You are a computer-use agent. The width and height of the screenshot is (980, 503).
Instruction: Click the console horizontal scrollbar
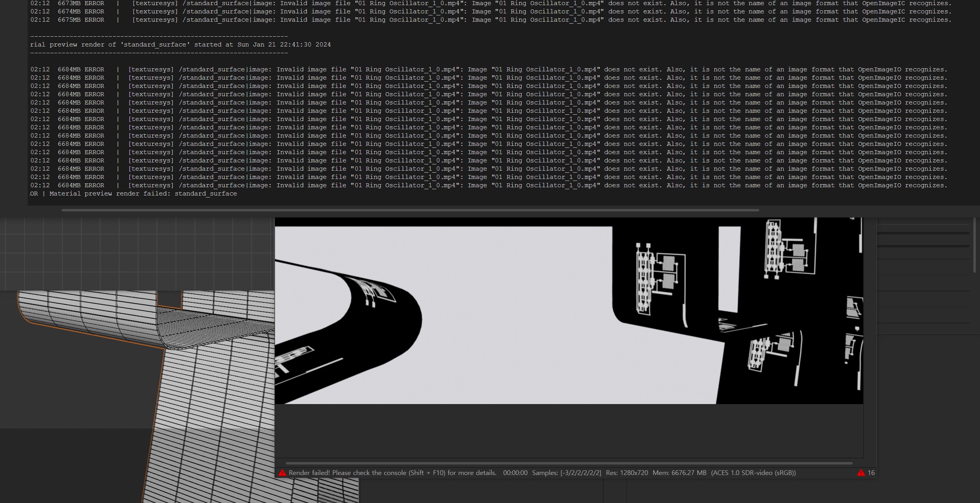point(410,210)
